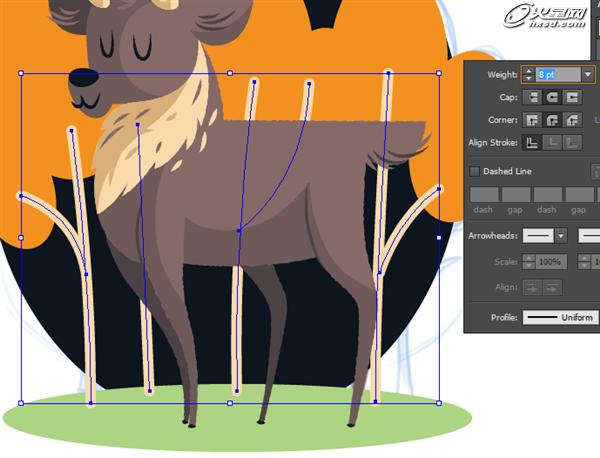Click middle-right bounding box handle

(439, 238)
